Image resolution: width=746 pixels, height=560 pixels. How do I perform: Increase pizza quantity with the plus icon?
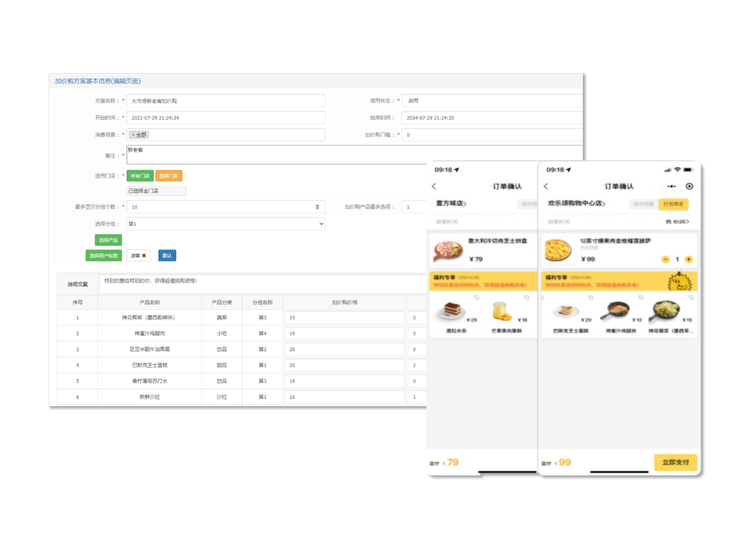689,260
